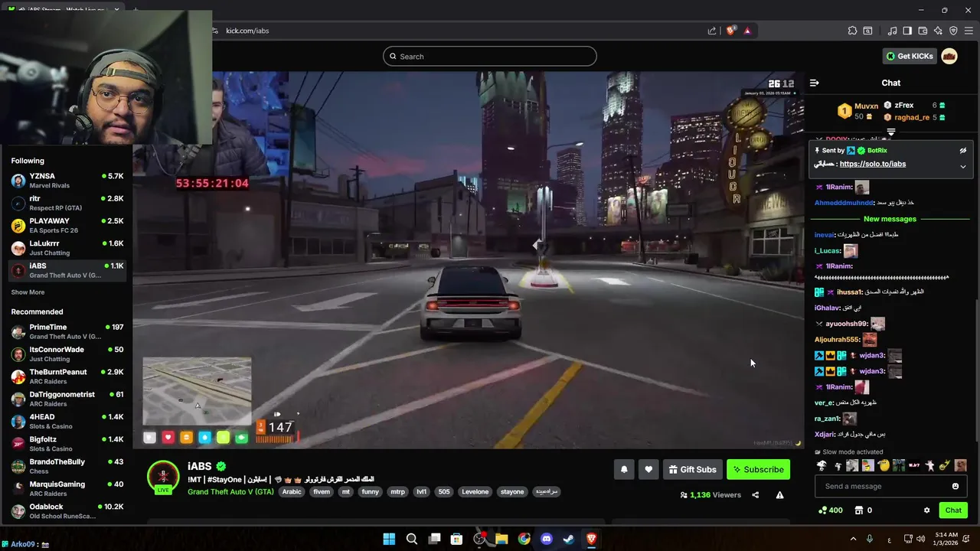The image size is (980, 551).
Task: Collapse the chat panel arrow icon
Action: [x=815, y=83]
